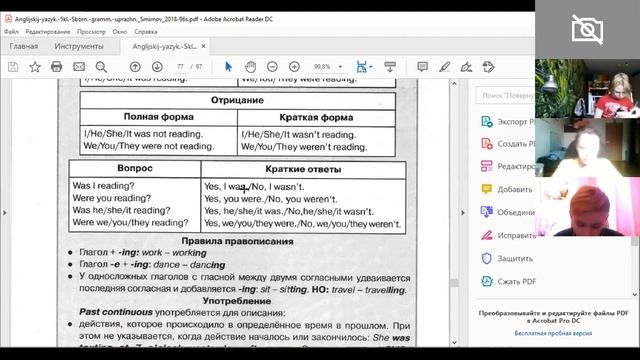
Task: Expand the left navigation pane arrow
Action: (x=4, y=213)
